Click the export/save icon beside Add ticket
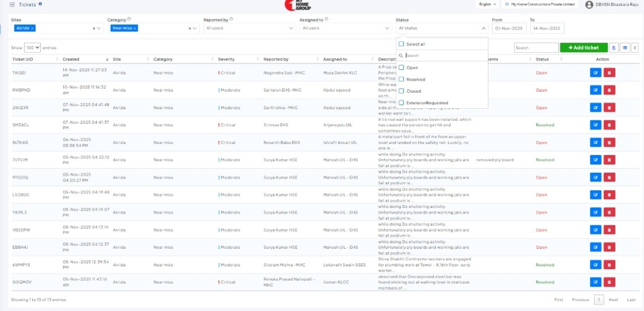The image size is (644, 311). coord(614,48)
